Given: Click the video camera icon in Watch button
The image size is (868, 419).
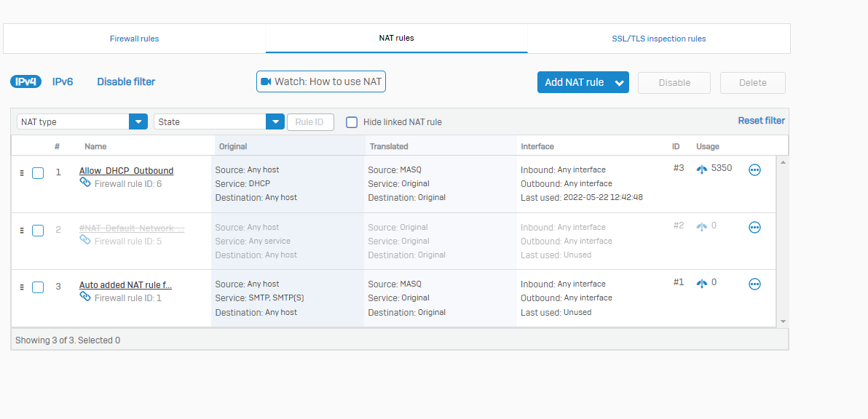Looking at the screenshot, I should coord(266,81).
